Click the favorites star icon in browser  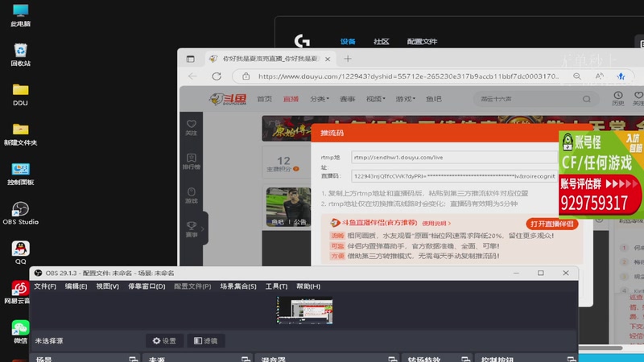tap(621, 76)
